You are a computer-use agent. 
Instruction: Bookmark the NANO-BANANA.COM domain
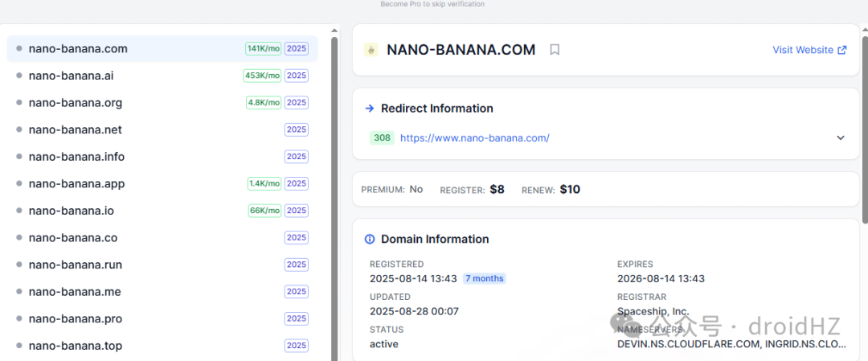[555, 50]
